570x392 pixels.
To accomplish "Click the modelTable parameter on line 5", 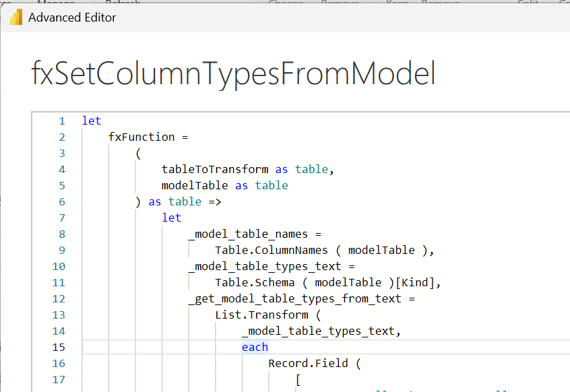I will (195, 185).
